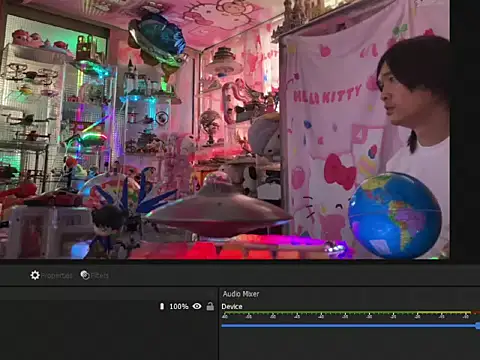
Task: Select the Device audio source label
Action: (232, 307)
